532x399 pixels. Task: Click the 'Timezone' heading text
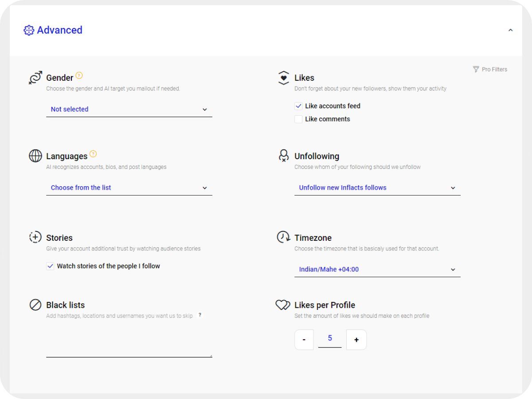(313, 238)
